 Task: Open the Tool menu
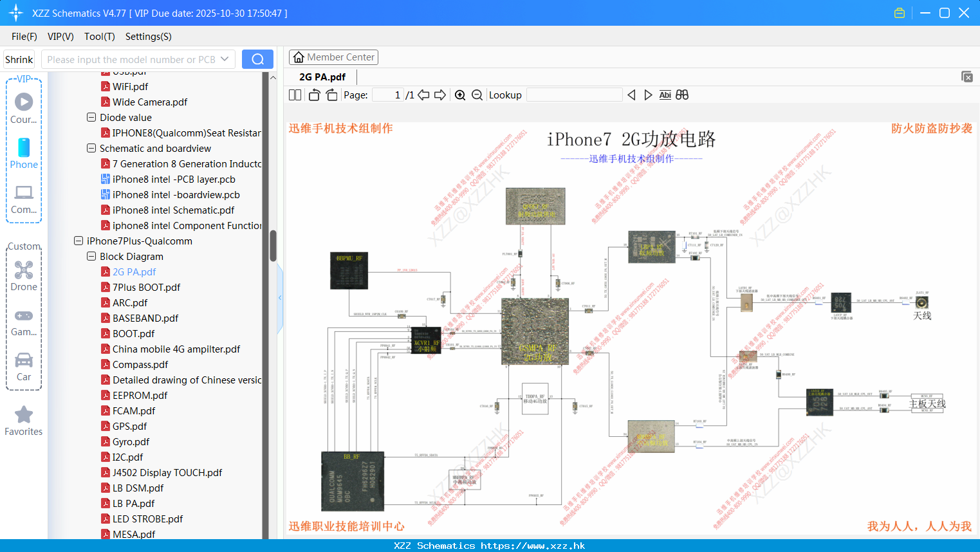[100, 37]
